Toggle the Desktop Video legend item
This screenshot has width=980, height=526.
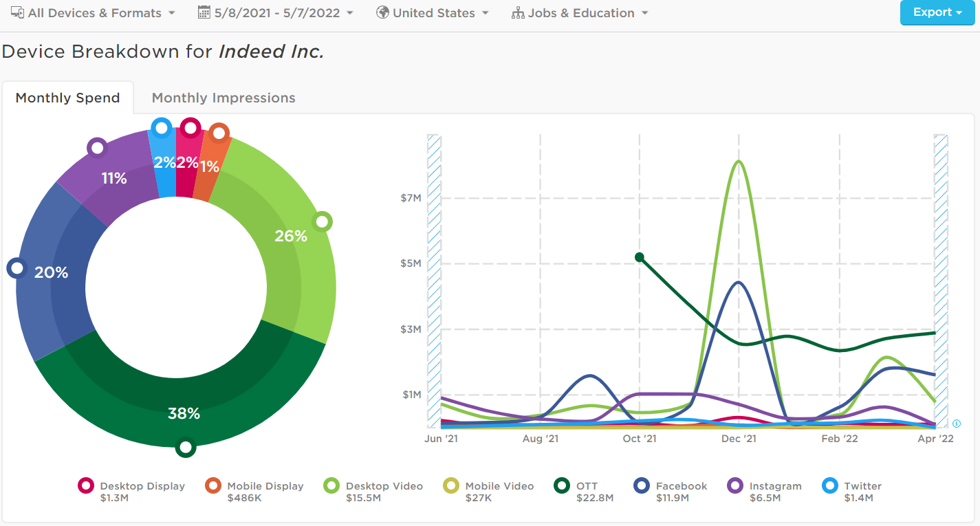pos(373,491)
